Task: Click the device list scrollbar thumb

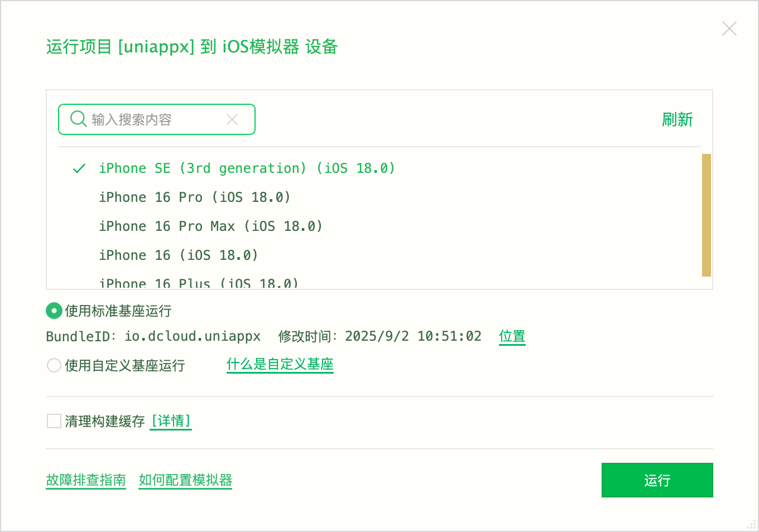Action: click(x=706, y=215)
